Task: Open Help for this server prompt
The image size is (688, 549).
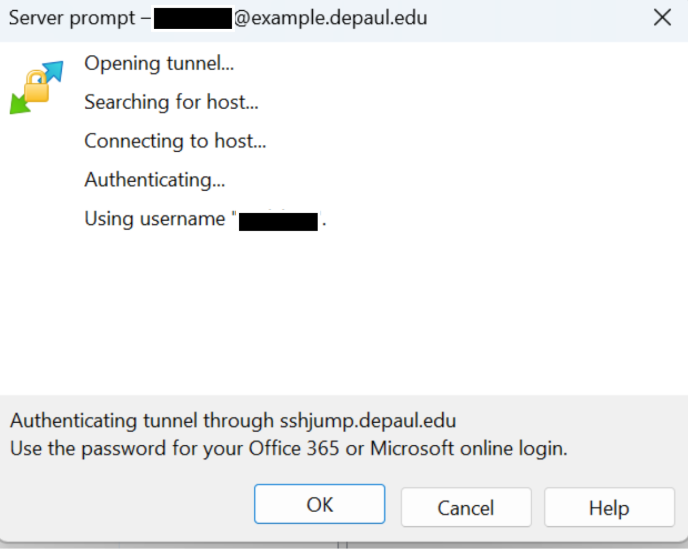Action: [x=608, y=507]
